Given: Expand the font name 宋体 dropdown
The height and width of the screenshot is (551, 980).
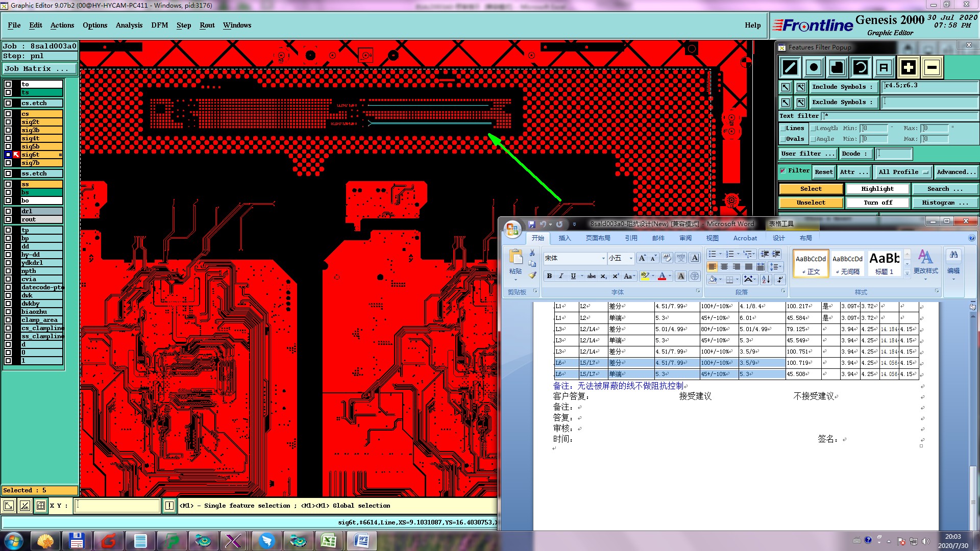Looking at the screenshot, I should (x=603, y=258).
